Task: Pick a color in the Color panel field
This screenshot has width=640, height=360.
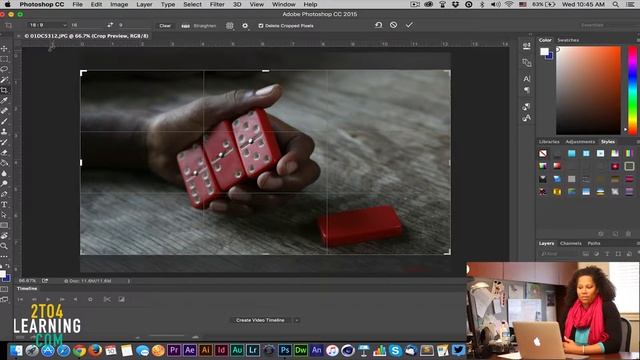Action: click(x=588, y=90)
